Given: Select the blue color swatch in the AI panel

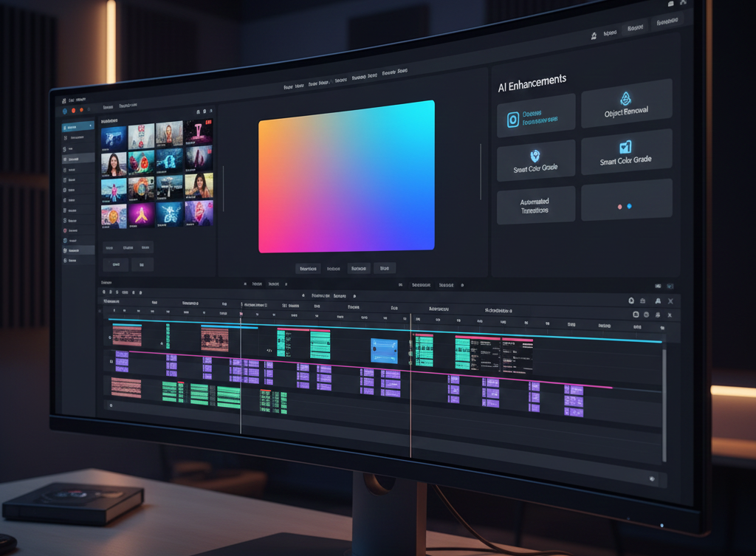Looking at the screenshot, I should click(x=629, y=206).
